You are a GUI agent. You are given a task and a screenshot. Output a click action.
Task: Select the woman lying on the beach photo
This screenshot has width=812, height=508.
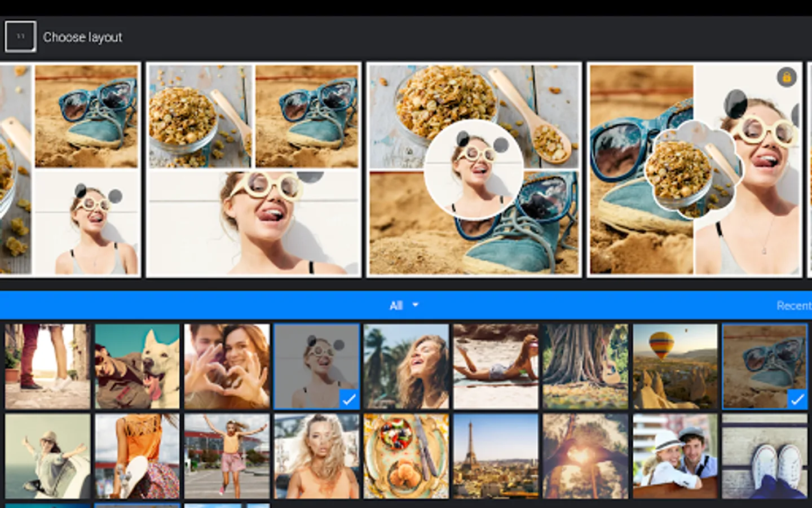pyautogui.click(x=496, y=366)
